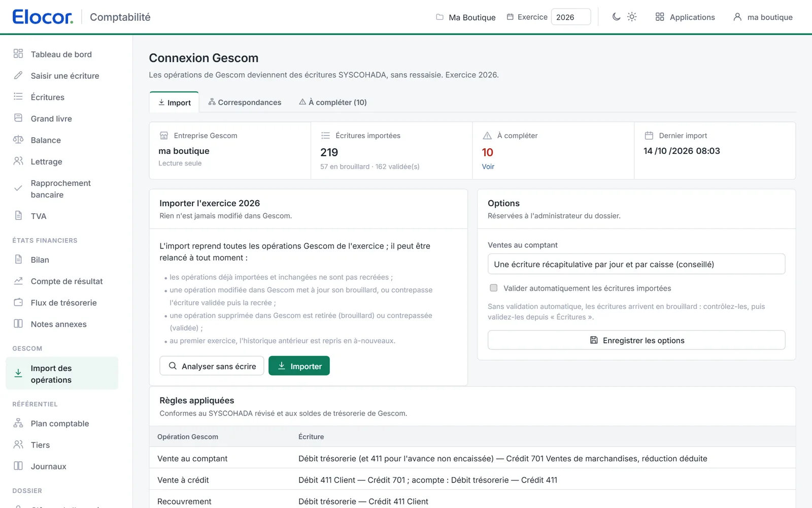Click the Notes annexes icon
The image size is (812, 508).
click(18, 324)
